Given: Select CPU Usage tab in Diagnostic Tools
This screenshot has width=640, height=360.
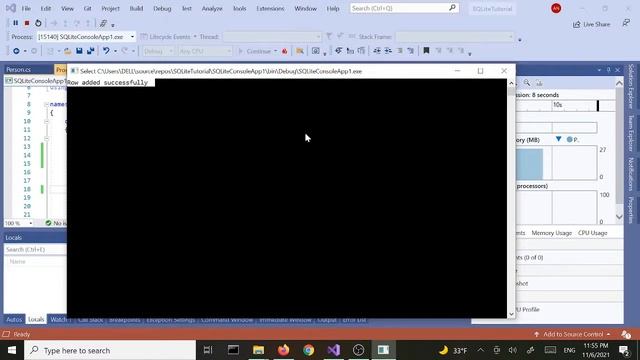Looking at the screenshot, I should (x=593, y=233).
